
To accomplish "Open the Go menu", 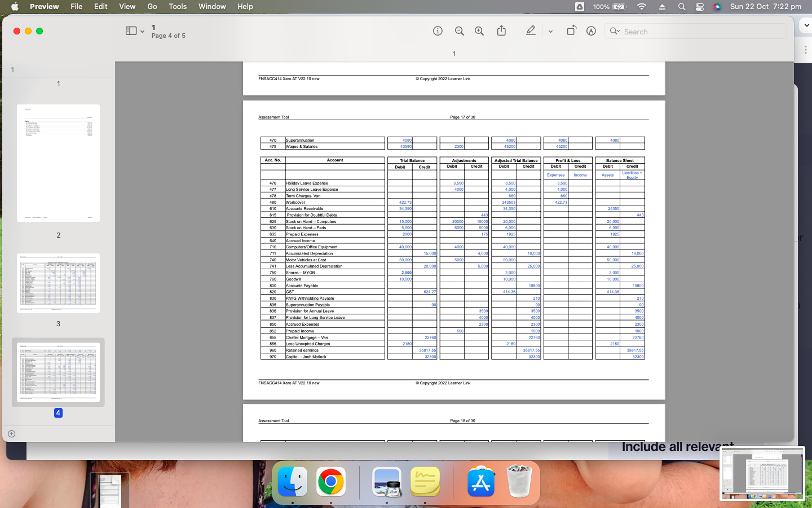I will [152, 6].
